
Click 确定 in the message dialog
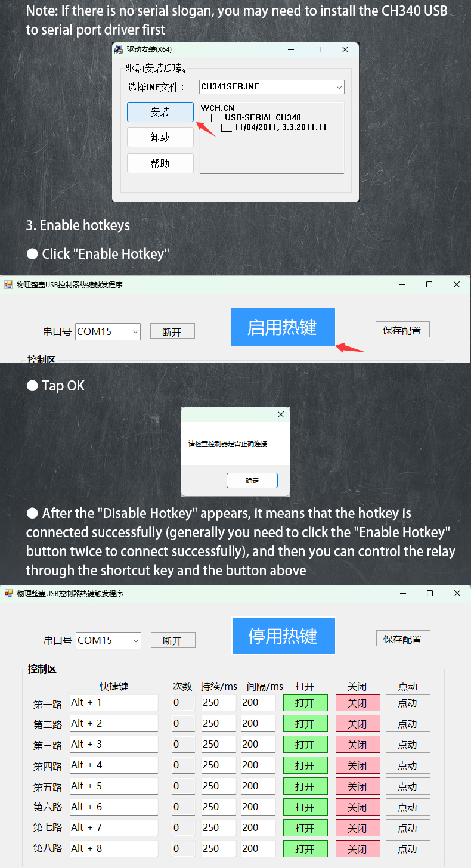(252, 480)
